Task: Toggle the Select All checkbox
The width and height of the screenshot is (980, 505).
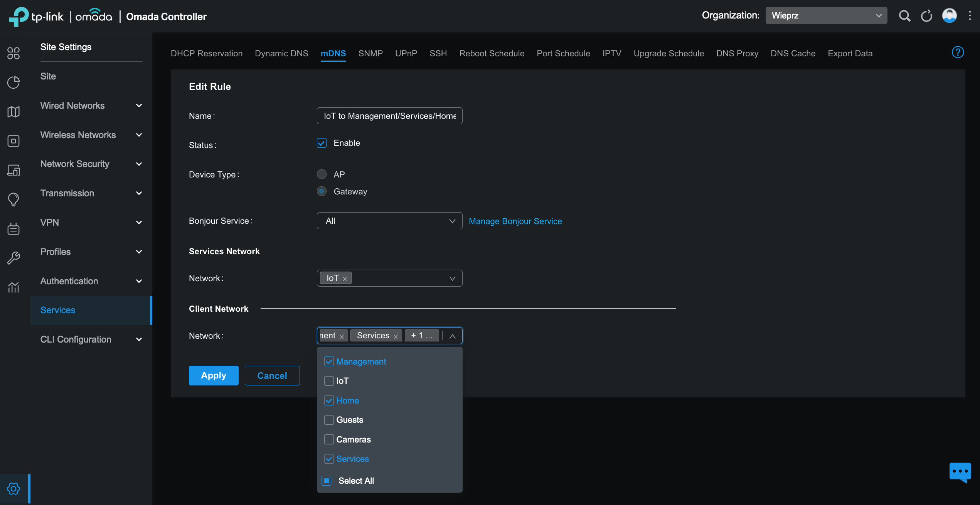Action: [x=327, y=481]
